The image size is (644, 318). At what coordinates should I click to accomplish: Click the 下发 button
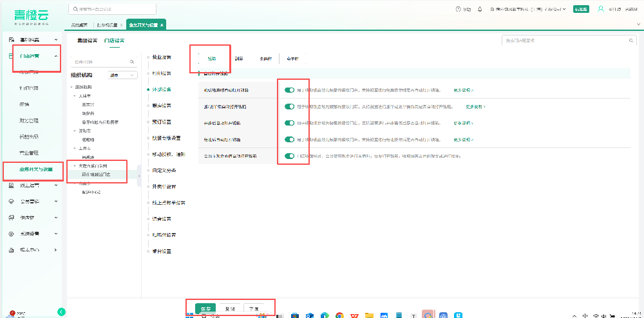(x=254, y=308)
